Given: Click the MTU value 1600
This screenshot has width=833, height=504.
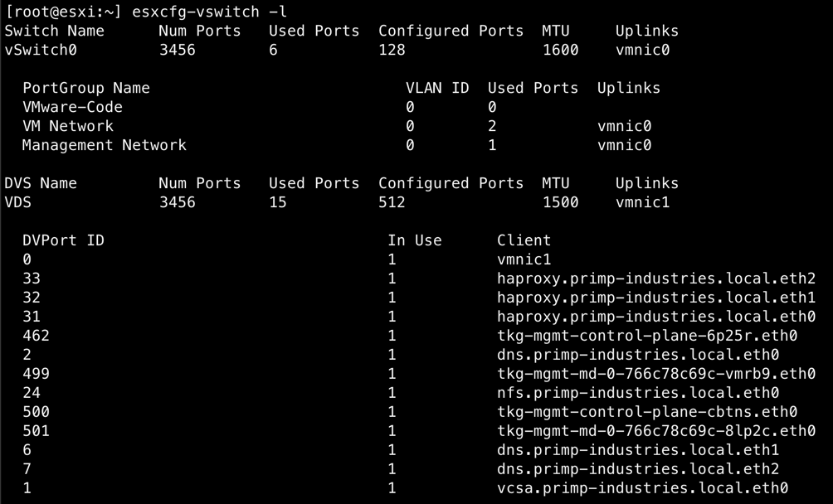Looking at the screenshot, I should click(x=560, y=50).
